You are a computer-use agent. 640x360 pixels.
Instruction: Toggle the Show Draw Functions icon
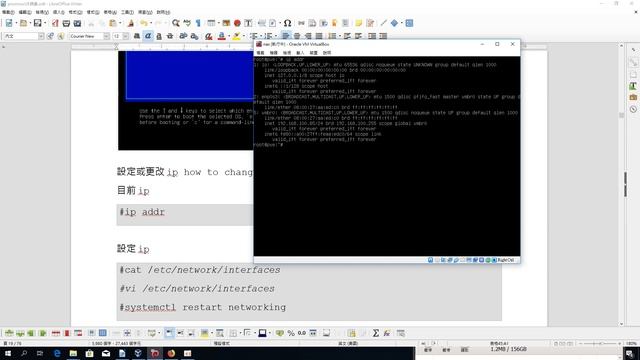(409, 23)
